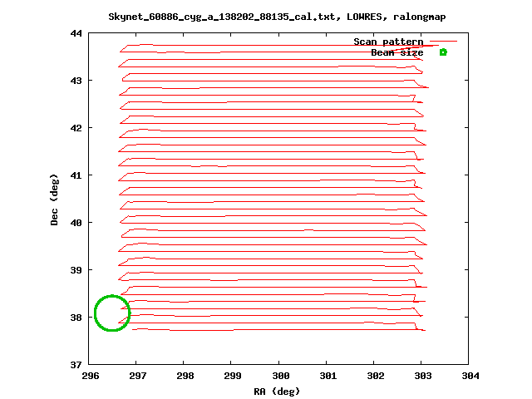Click the large green beam circle

112,313
